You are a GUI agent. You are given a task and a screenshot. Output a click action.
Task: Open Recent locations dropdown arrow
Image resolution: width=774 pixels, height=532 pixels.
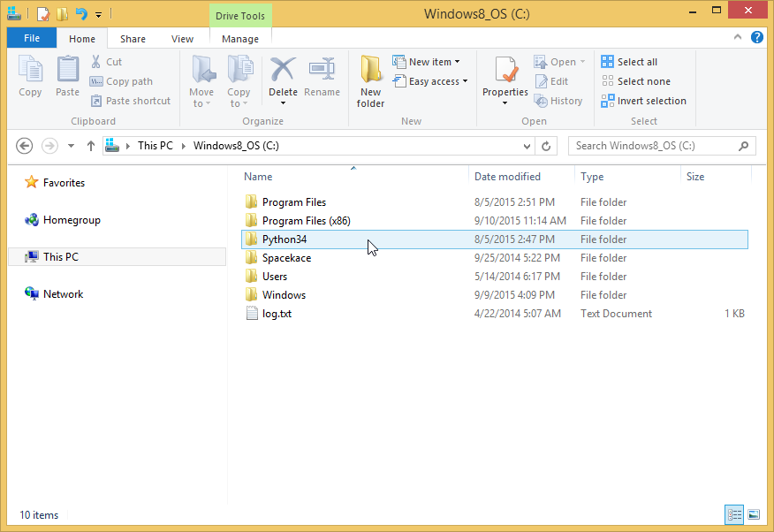[71, 146]
